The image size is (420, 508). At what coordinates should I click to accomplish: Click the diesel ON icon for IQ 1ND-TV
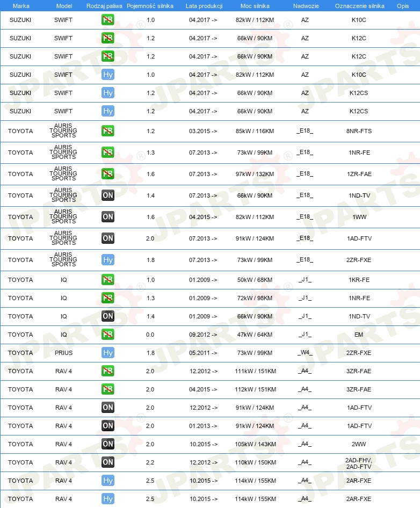tap(107, 316)
